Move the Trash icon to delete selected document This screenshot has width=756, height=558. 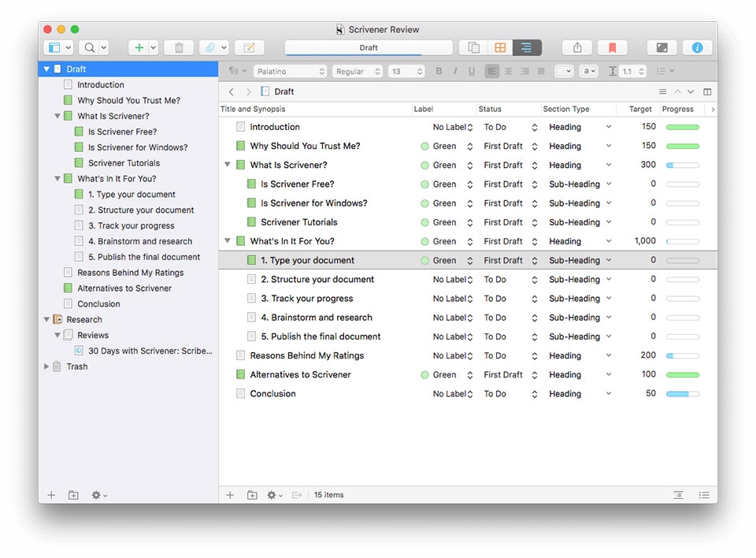[179, 47]
